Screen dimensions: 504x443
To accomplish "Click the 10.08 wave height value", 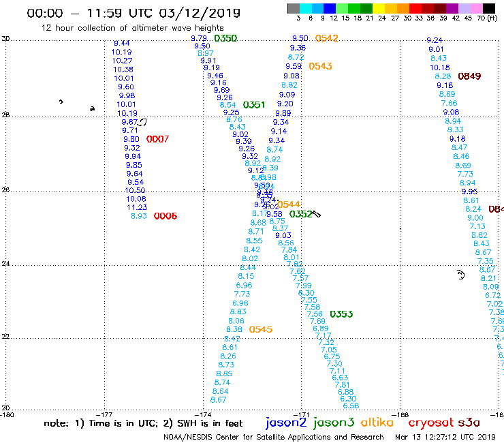I will [136, 199].
